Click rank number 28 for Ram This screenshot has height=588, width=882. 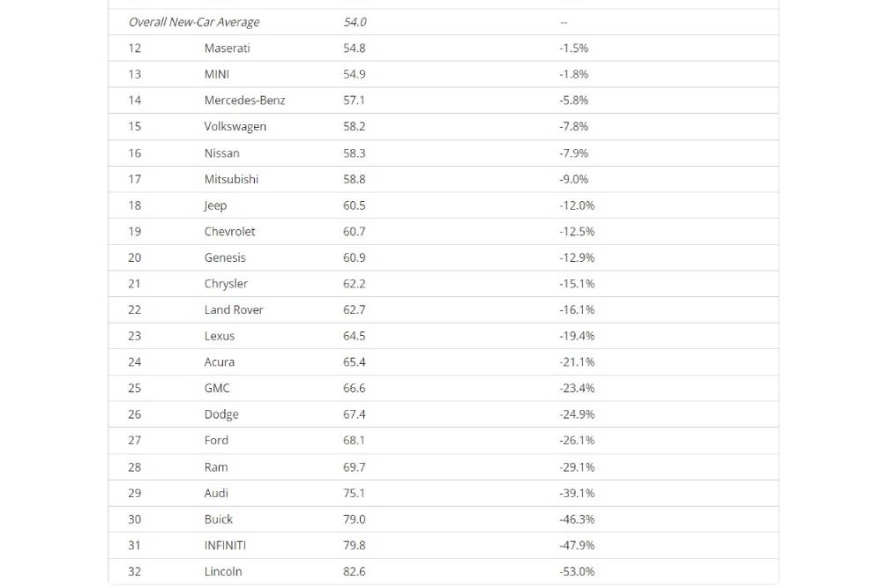tap(134, 467)
